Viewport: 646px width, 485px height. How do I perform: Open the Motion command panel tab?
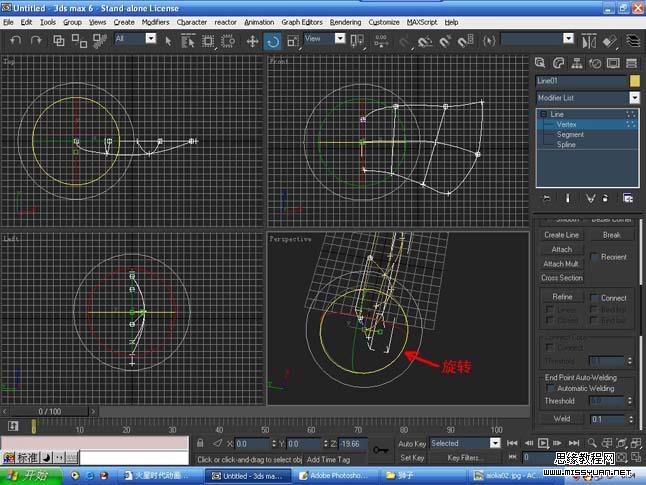click(x=595, y=63)
